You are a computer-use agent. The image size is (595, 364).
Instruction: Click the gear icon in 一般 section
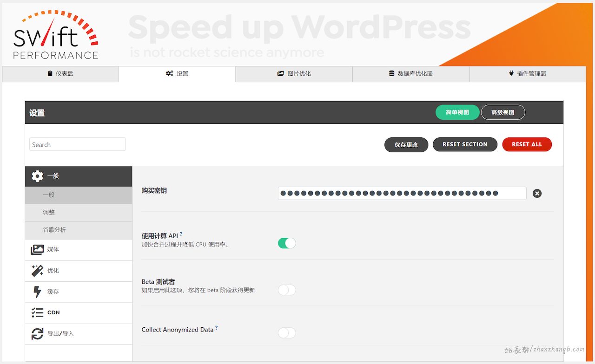37,176
